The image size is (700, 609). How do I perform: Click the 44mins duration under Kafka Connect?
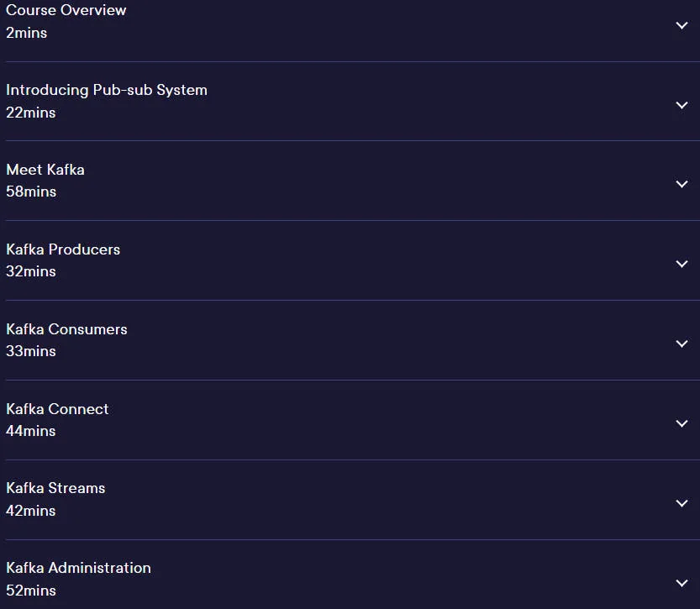[31, 431]
